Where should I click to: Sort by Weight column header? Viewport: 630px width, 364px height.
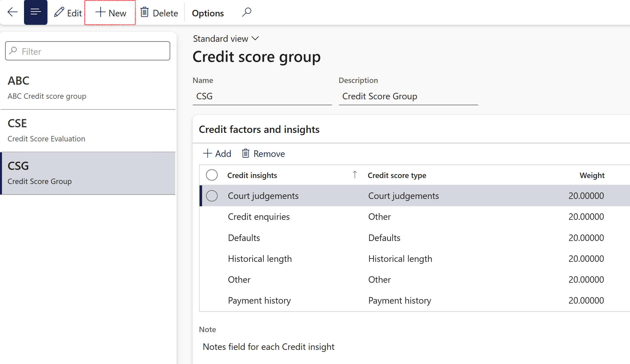click(592, 176)
